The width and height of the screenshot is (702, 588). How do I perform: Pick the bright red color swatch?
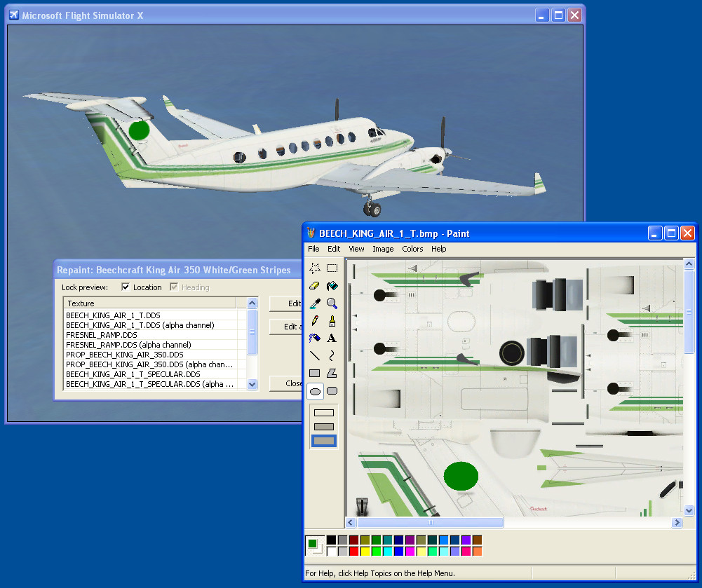point(353,552)
